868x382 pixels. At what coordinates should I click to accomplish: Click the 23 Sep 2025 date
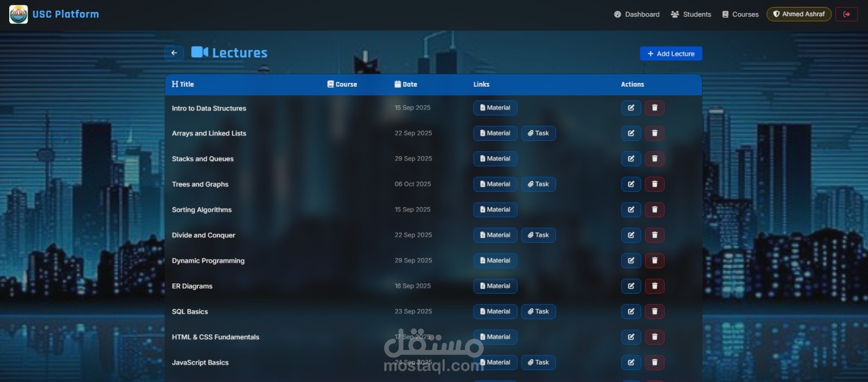click(x=413, y=312)
